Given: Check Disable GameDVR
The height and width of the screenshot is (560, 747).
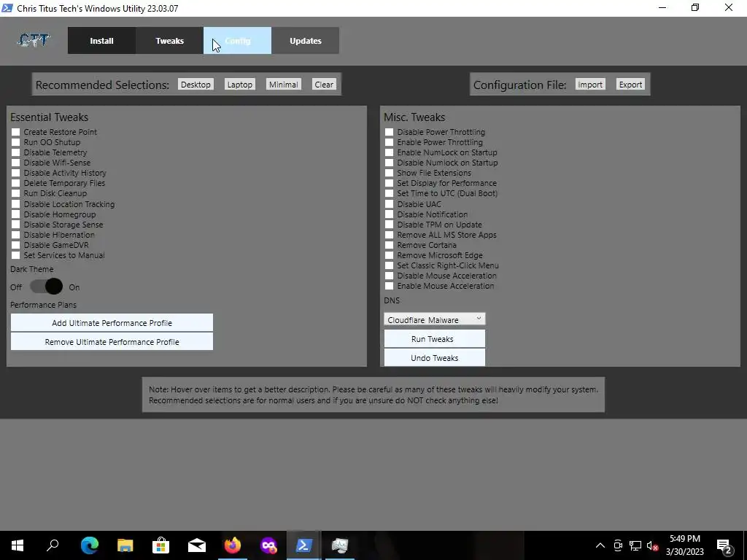Looking at the screenshot, I should coord(16,245).
